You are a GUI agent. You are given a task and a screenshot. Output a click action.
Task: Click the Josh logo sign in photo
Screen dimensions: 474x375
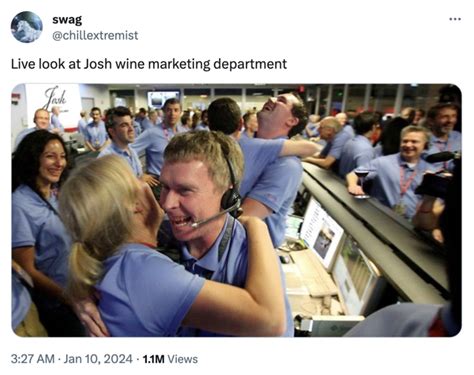55,97
